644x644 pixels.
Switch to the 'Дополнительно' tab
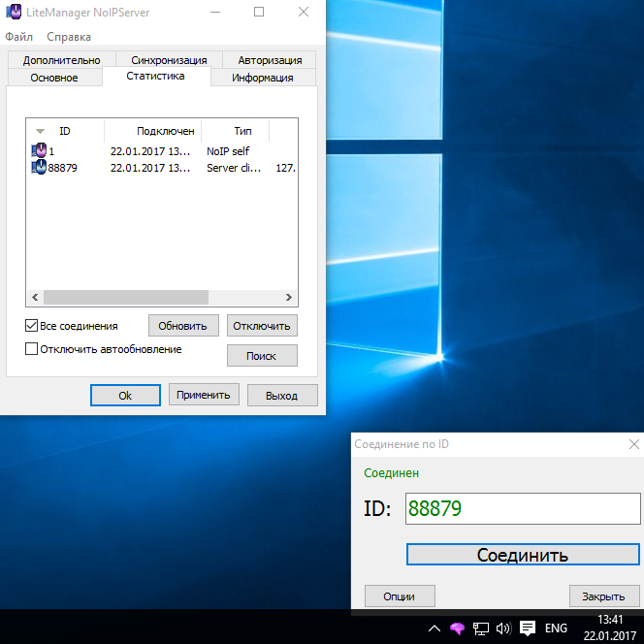tap(62, 60)
